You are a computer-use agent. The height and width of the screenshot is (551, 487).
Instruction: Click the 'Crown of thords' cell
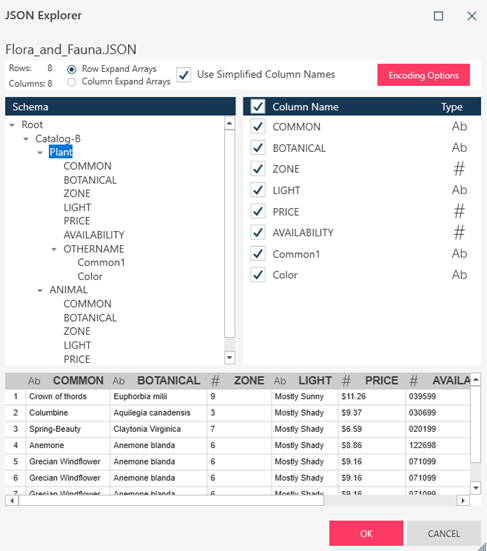(68, 396)
